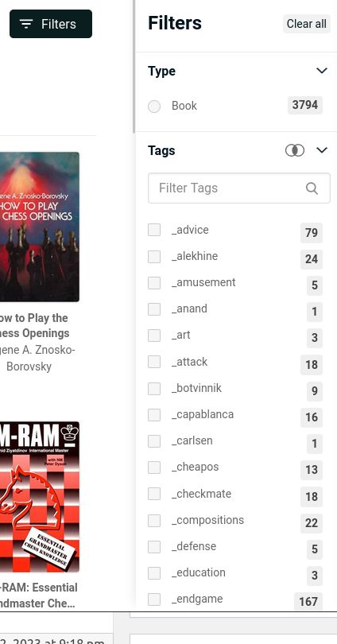Image resolution: width=337 pixels, height=644 pixels.
Task: Collapse the Tags section chevron
Action: click(x=322, y=150)
